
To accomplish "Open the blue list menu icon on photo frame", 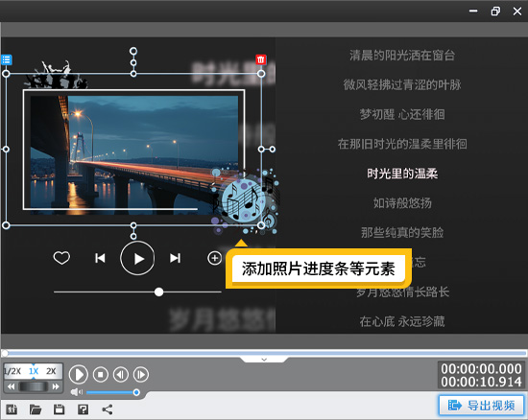I will [x=7, y=59].
